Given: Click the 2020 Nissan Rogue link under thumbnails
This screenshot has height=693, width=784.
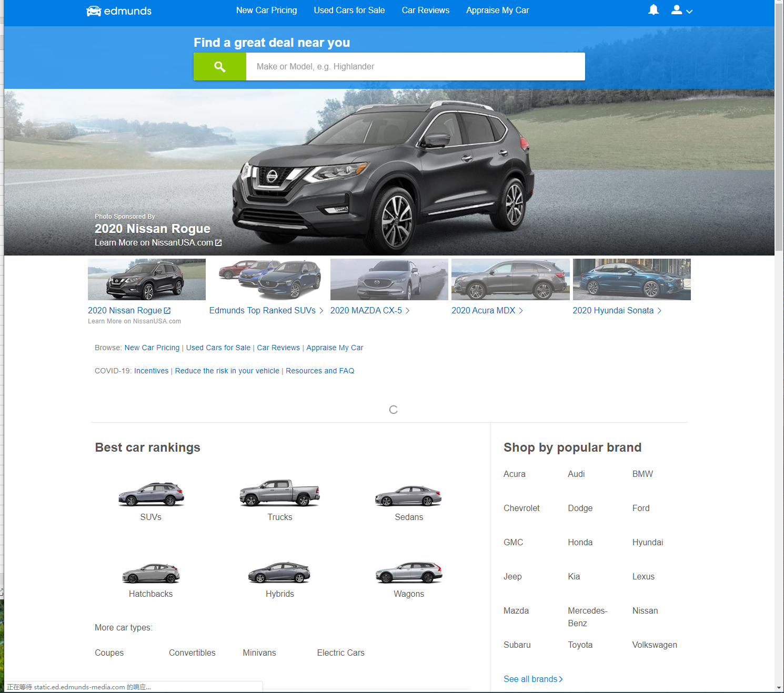Looking at the screenshot, I should 125,311.
